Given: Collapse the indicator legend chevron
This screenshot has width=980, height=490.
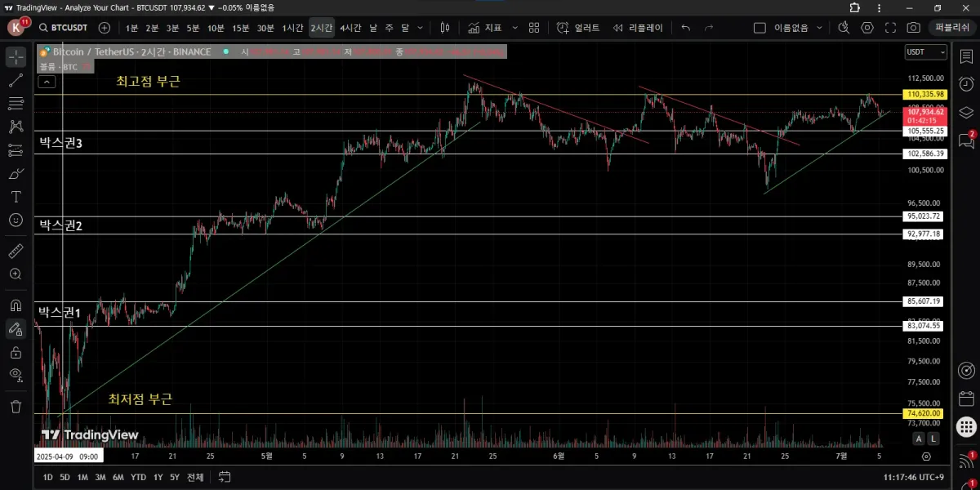Looking at the screenshot, I should pos(47,82).
